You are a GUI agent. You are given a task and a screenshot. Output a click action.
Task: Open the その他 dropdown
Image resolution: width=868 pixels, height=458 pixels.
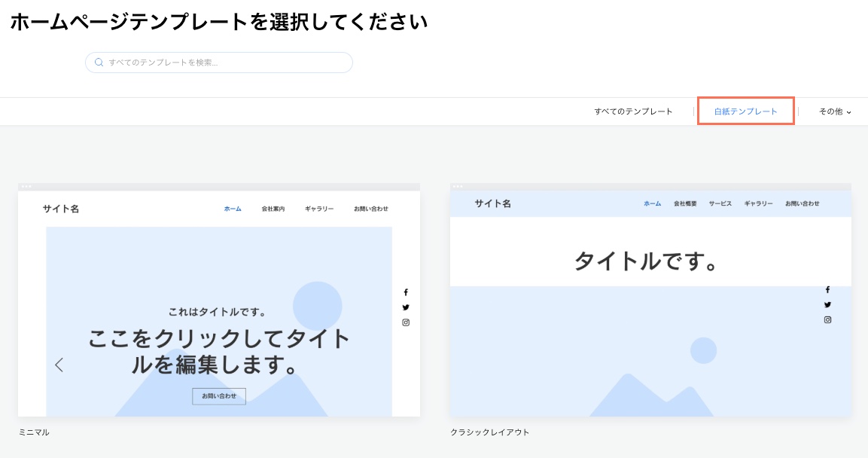tap(832, 111)
